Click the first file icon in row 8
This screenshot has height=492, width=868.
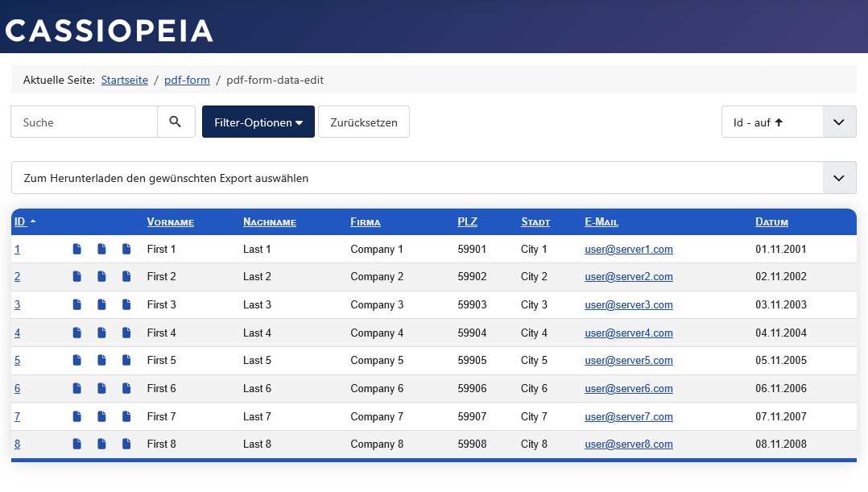(77, 444)
